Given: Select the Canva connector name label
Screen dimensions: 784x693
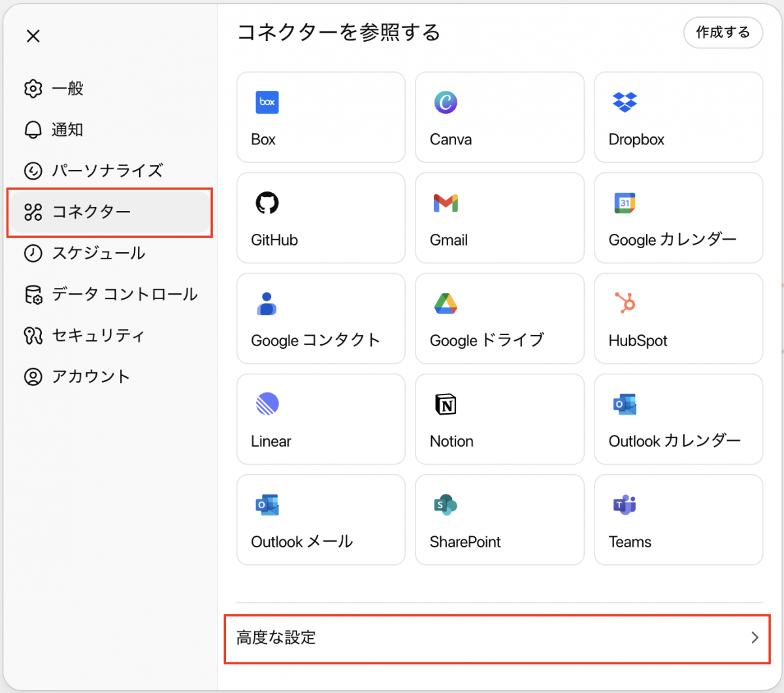Looking at the screenshot, I should coord(451,140).
